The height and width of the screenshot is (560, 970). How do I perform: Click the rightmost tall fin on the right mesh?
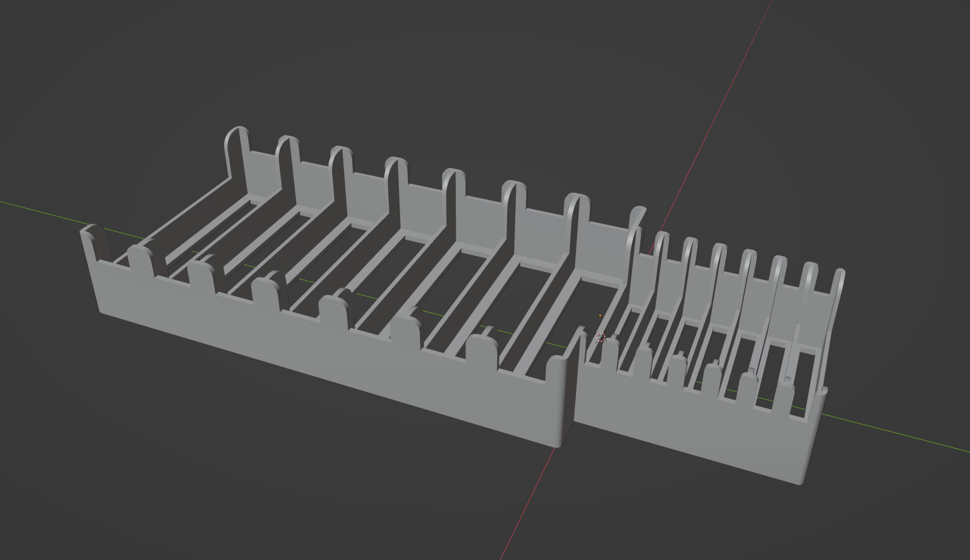pos(836,299)
